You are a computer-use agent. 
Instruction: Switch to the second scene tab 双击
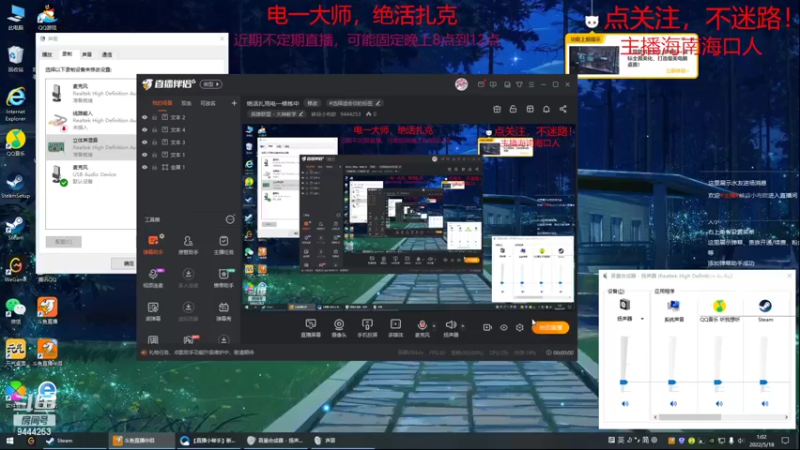(186, 103)
